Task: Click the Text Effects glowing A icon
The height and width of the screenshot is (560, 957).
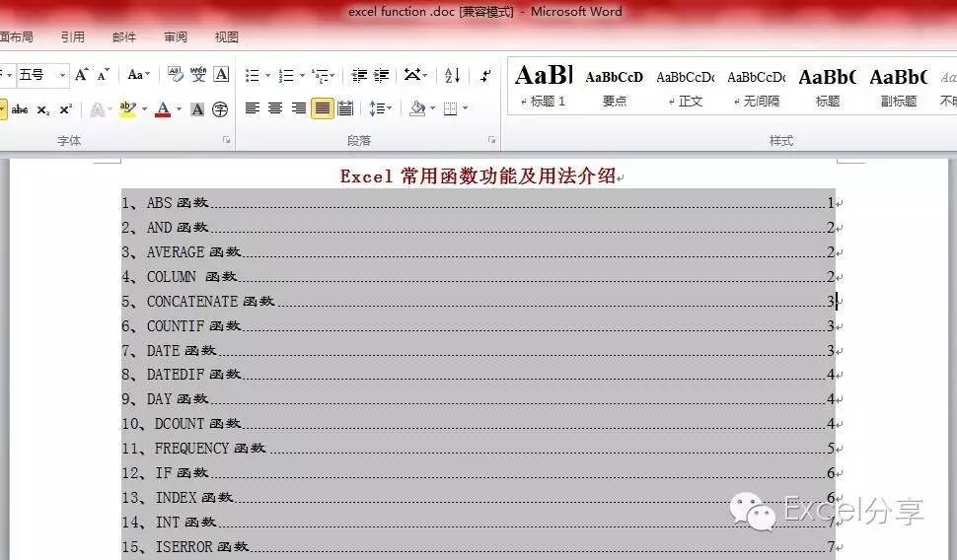Action: [97, 109]
